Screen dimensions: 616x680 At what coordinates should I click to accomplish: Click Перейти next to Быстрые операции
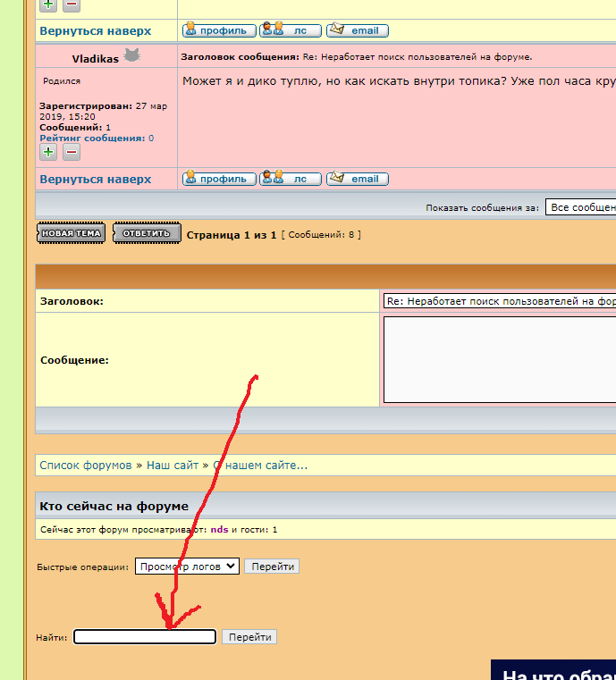pos(271,567)
